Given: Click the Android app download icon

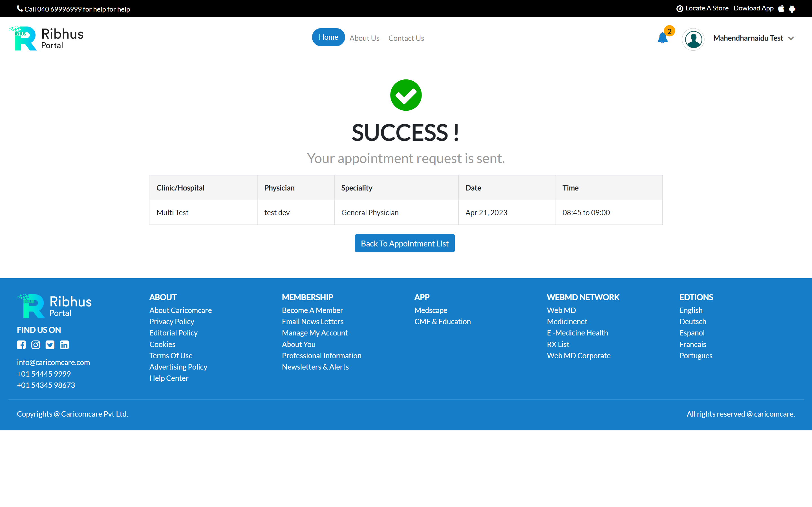Looking at the screenshot, I should 793,8.
